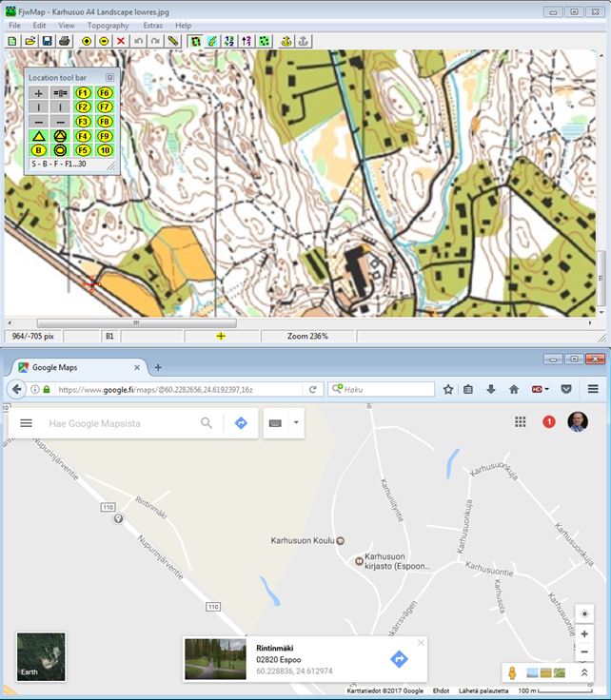Click the yellow anchor icon

[x=286, y=42]
